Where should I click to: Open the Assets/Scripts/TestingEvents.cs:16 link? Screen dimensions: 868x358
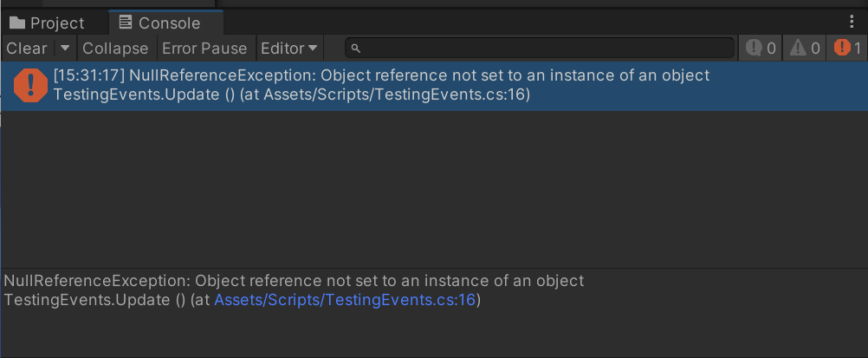coord(345,300)
